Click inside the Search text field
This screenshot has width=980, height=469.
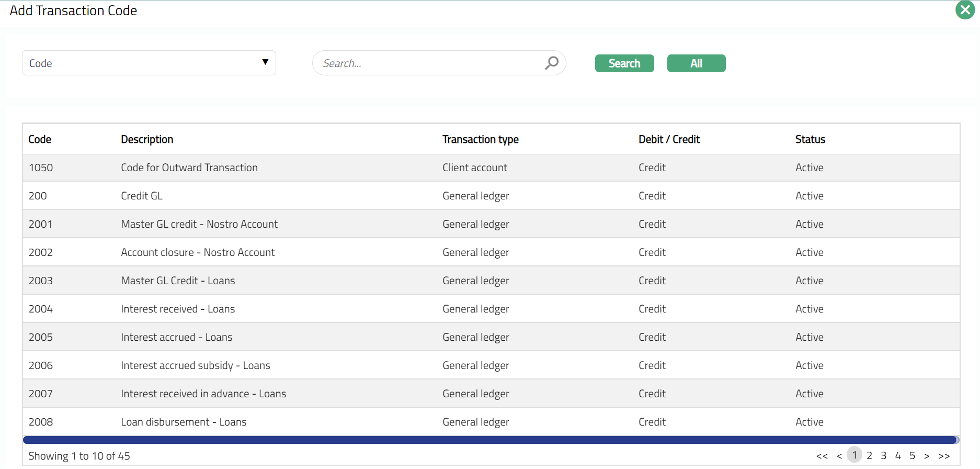(x=429, y=63)
